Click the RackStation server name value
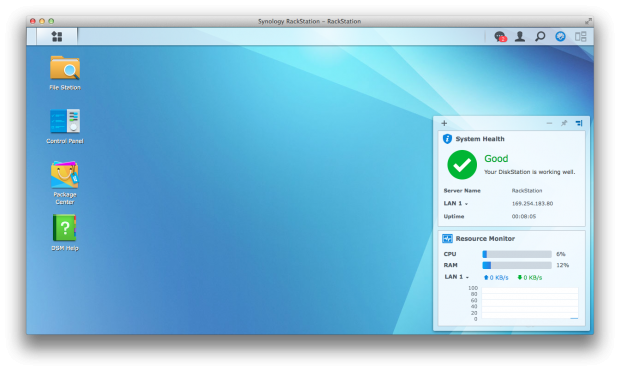The image size is (620, 371). click(527, 191)
